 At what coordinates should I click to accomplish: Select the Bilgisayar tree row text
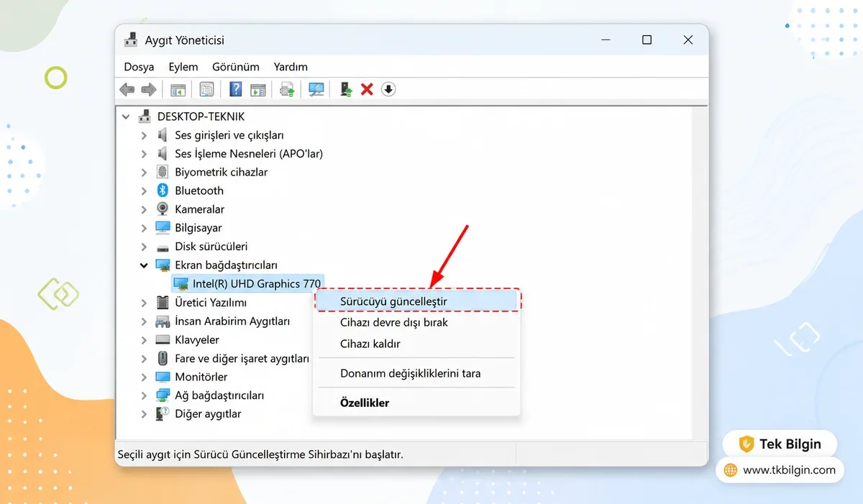[x=198, y=228]
